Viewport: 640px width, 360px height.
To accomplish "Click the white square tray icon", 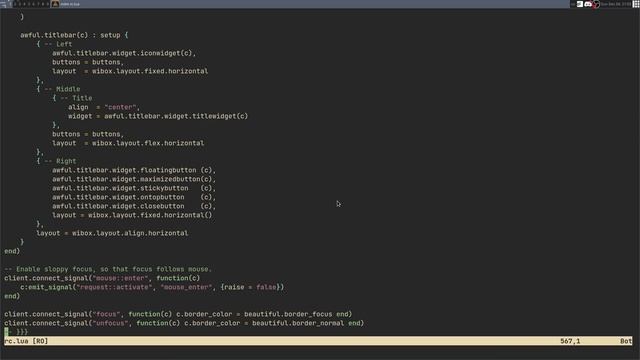I will (x=580, y=4).
